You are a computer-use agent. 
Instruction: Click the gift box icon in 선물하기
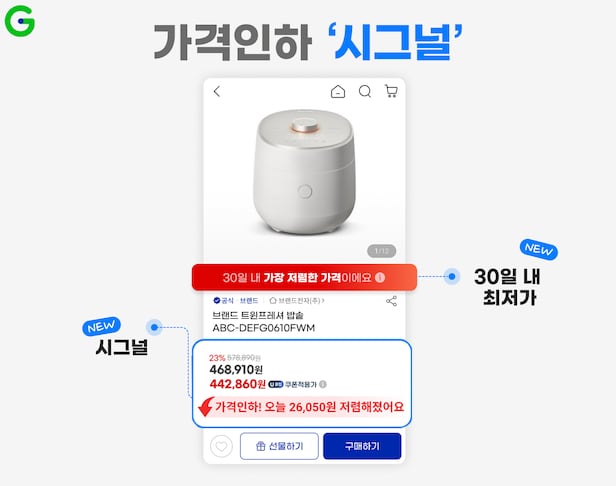pos(260,446)
